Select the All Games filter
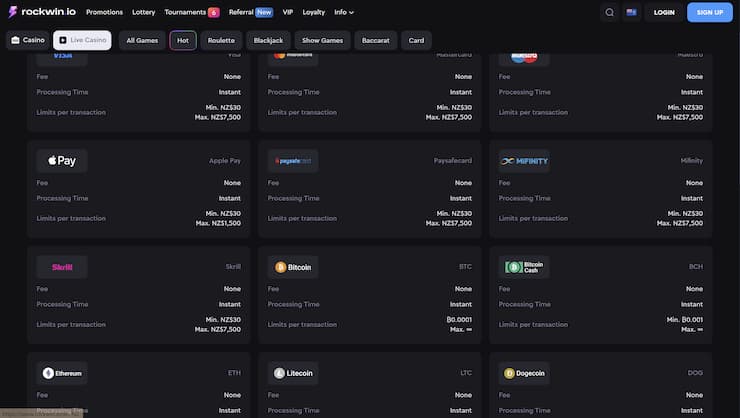740x418 pixels. coord(142,41)
